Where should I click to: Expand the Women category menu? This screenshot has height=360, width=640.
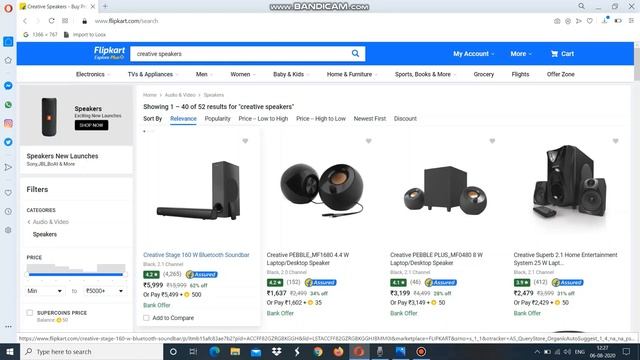point(242,74)
